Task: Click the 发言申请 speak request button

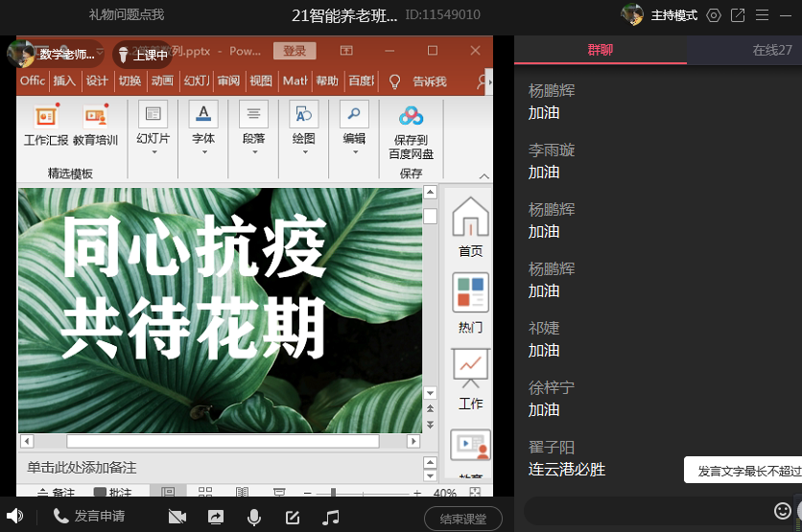Action: (x=89, y=516)
